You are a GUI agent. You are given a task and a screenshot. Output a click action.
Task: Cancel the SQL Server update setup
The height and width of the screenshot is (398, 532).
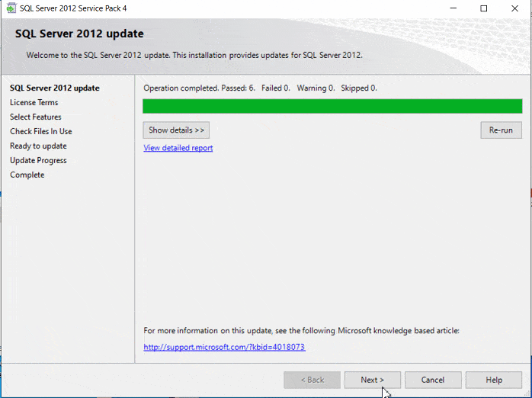433,380
